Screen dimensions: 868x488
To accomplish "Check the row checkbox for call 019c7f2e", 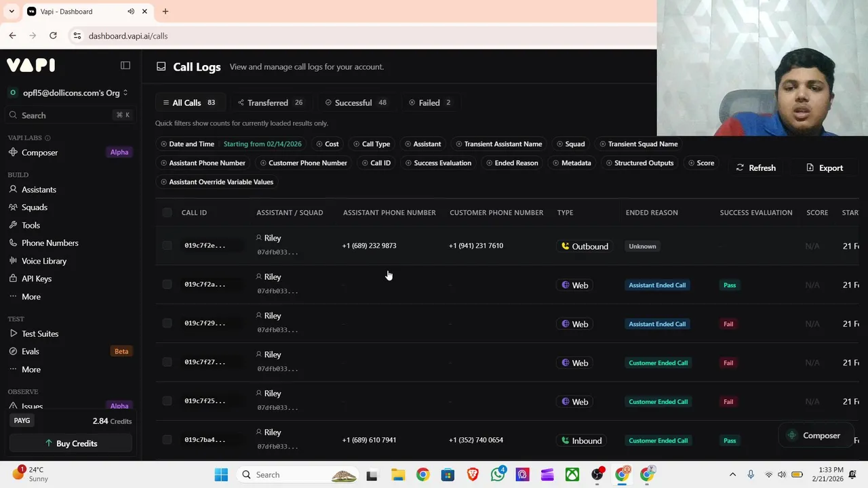I will point(167,245).
